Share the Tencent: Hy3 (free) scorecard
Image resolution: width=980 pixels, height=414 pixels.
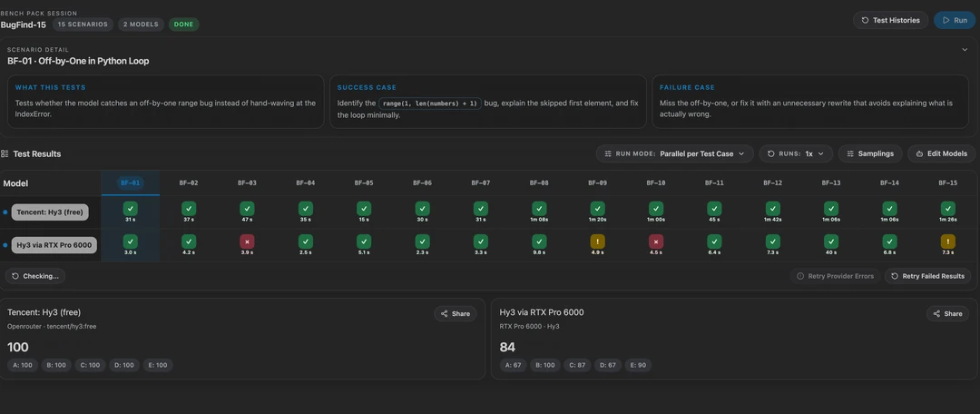[x=455, y=313]
